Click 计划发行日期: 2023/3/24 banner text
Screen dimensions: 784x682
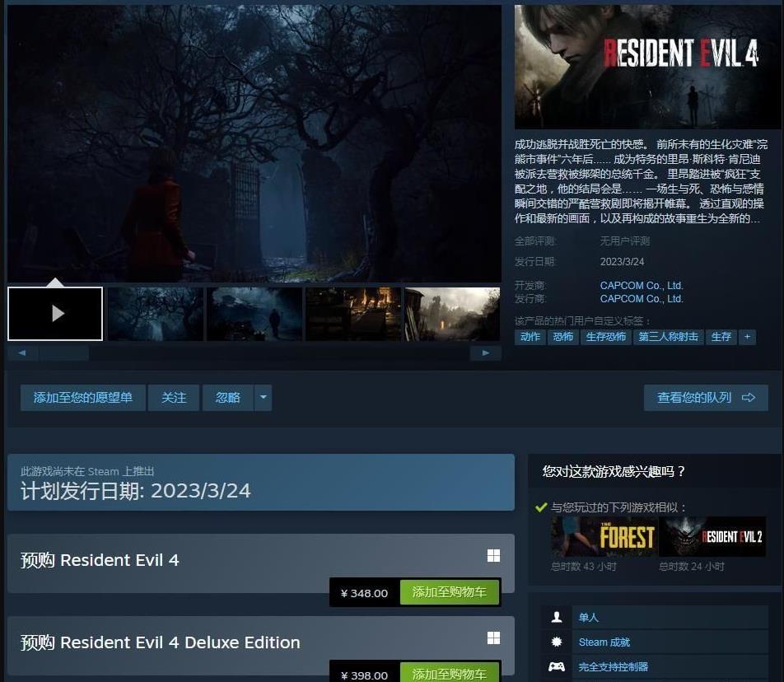(136, 491)
